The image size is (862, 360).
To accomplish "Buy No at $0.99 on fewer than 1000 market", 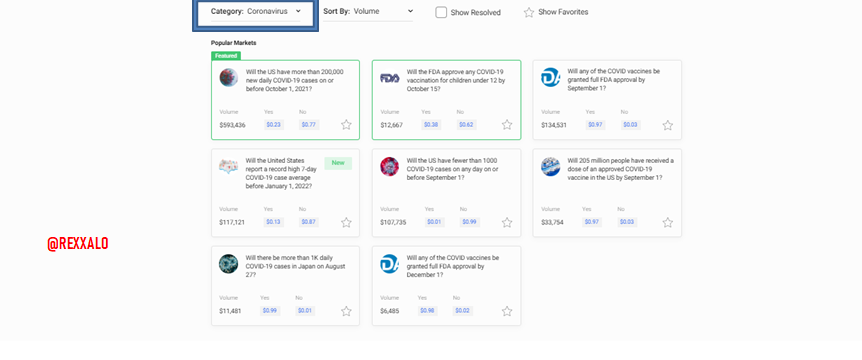I will [470, 222].
